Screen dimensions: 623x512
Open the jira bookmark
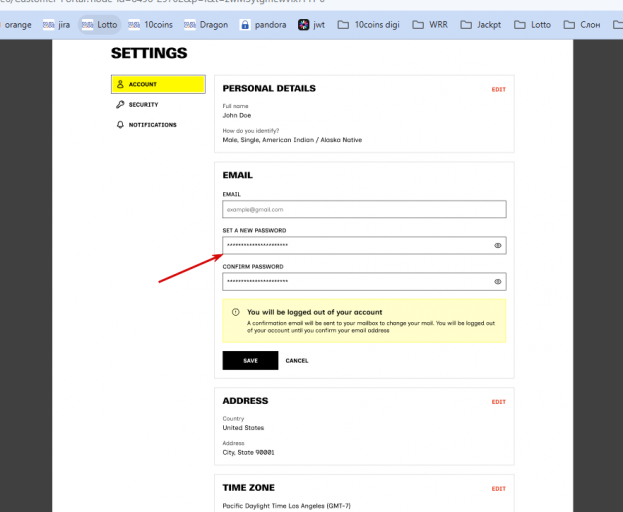[x=56, y=25]
